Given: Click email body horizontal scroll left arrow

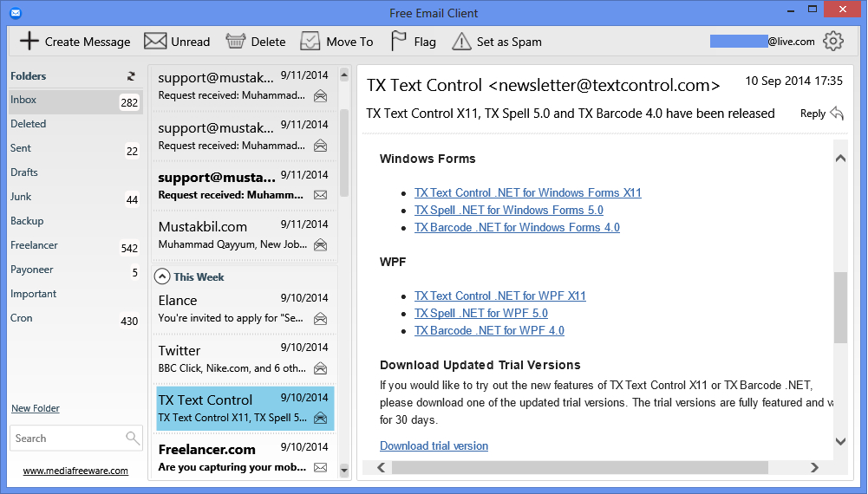Looking at the screenshot, I should 381,467.
